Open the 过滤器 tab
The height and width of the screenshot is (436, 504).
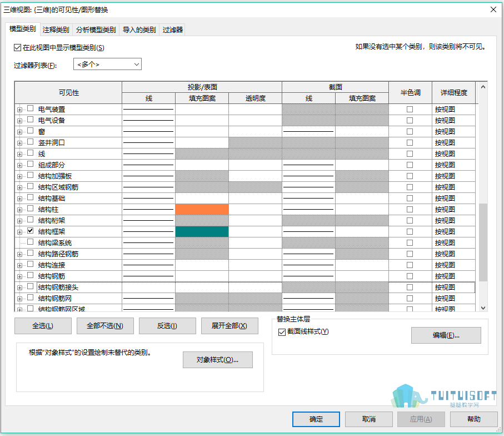(x=173, y=30)
